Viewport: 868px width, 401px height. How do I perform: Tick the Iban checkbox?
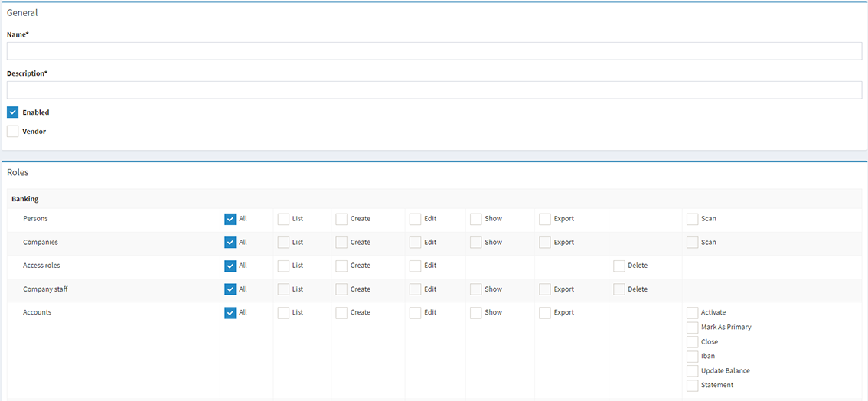point(693,357)
